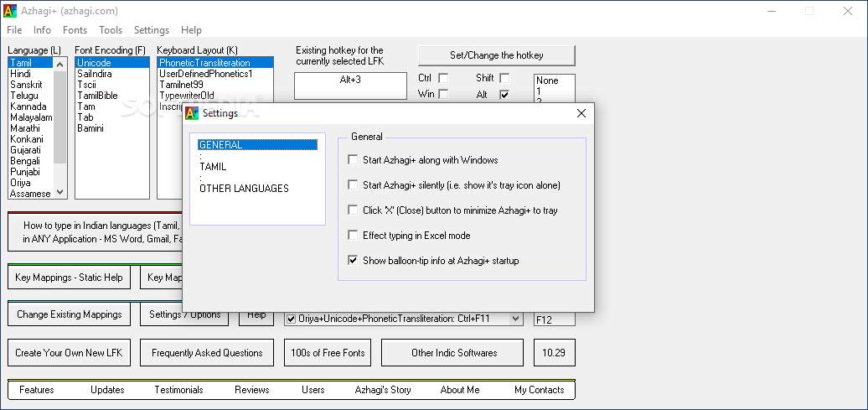Click the Alt+3 existing hotkey field
868x410 pixels.
(350, 86)
